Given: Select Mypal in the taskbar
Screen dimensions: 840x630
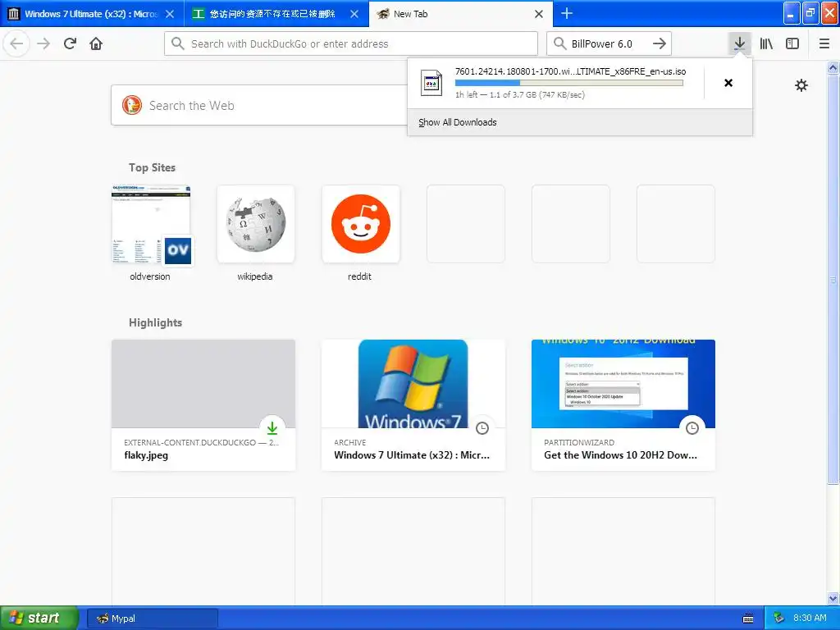Looking at the screenshot, I should 152,619.
